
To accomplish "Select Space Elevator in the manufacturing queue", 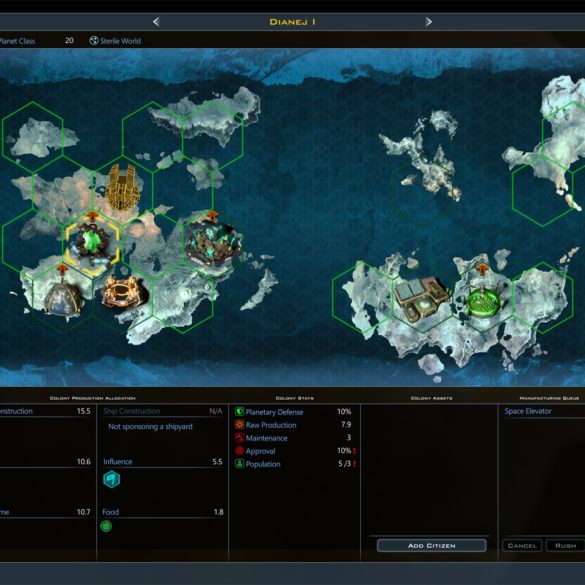I will 528,411.
